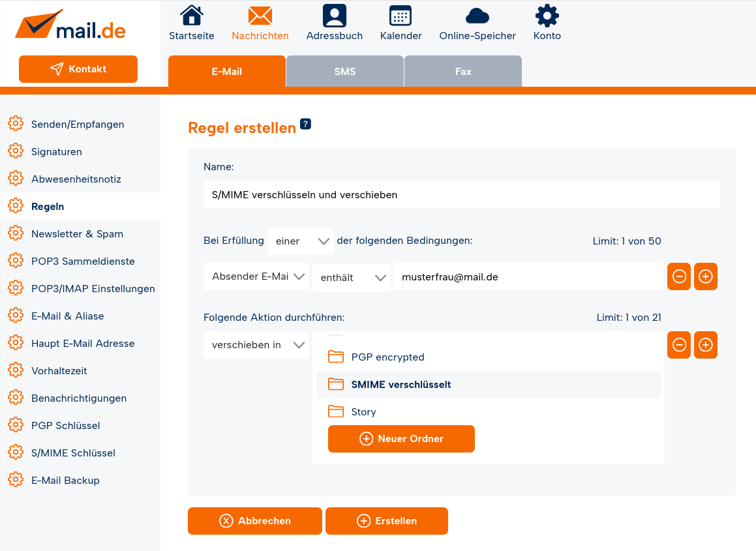Click the rule Name input field
The height and width of the screenshot is (551, 756).
point(461,194)
